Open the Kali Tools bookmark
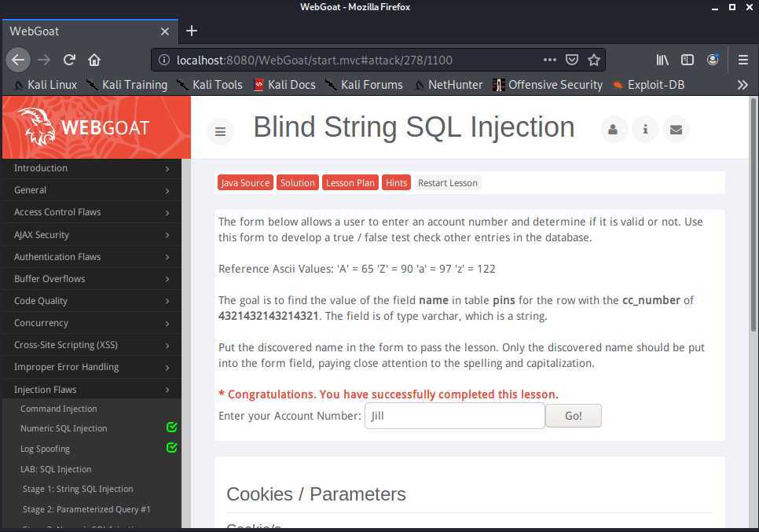The image size is (759, 532). 210,85
